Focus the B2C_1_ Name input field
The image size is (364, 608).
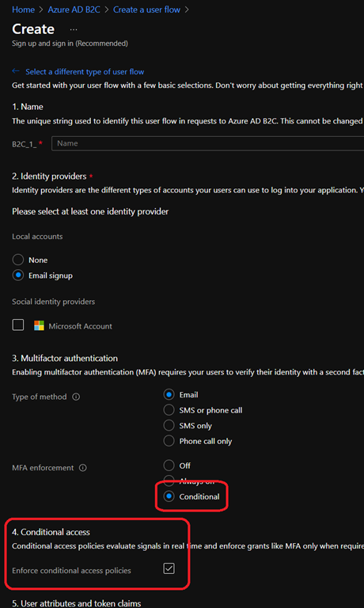pos(208,143)
